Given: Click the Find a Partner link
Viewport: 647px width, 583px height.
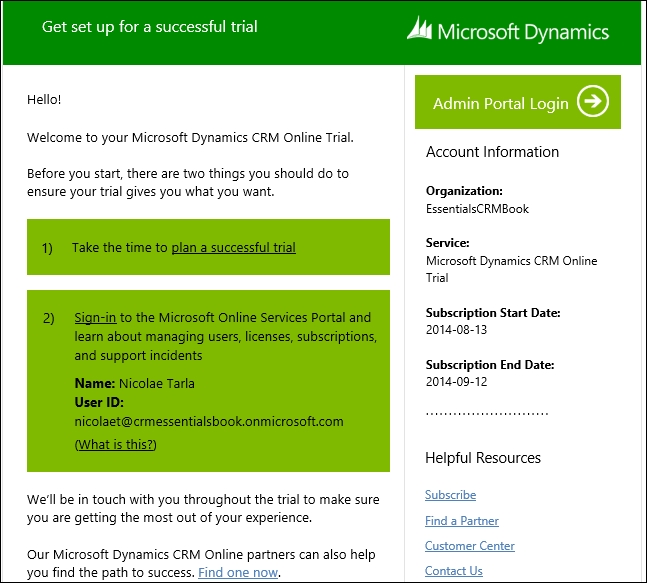Looking at the screenshot, I should click(x=462, y=521).
